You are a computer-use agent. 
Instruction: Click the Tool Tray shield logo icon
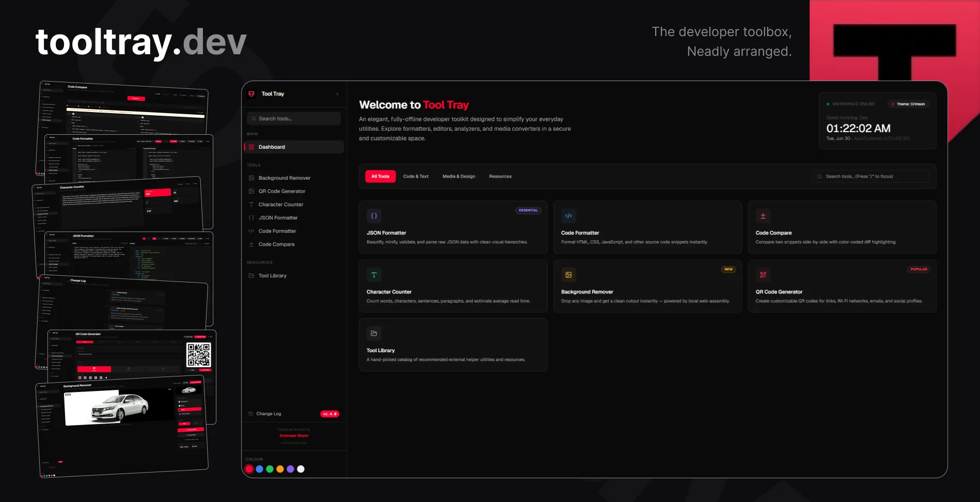pos(251,94)
